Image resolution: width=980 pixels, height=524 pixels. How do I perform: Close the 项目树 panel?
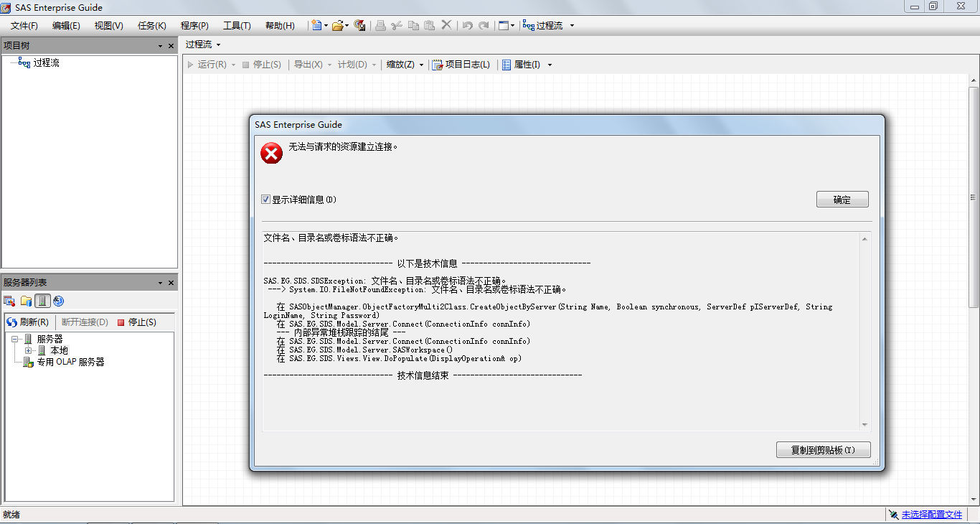point(171,46)
